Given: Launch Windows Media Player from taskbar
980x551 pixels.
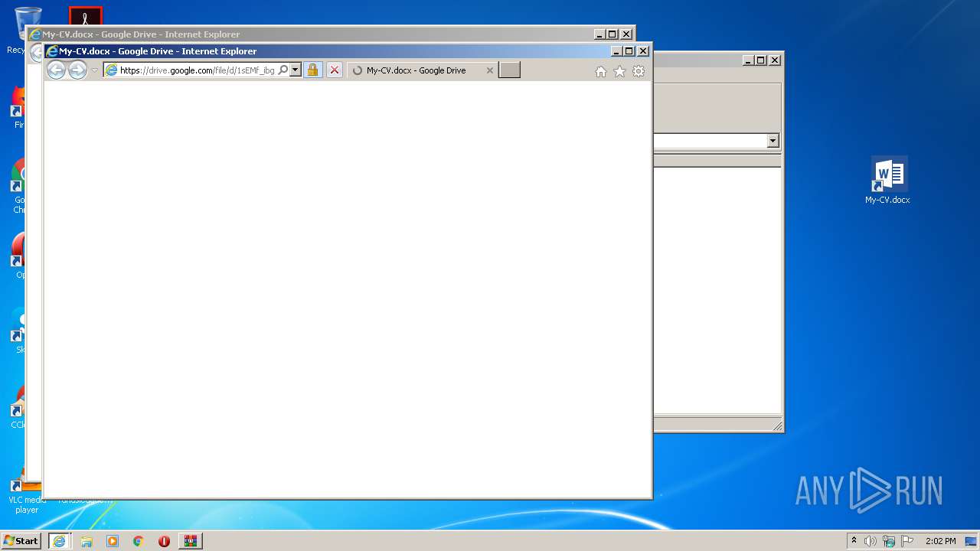Looking at the screenshot, I should coord(113,541).
